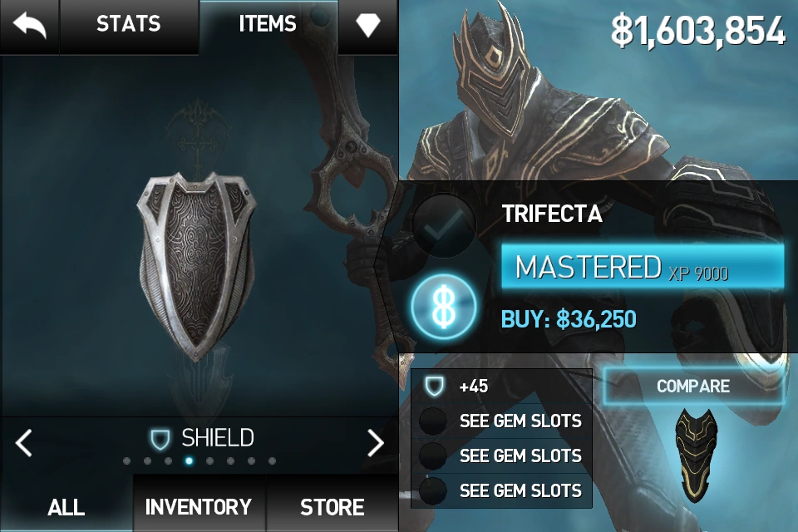Open the gem diamond icon tab
Screen dimensions: 798x532
[x=368, y=26]
